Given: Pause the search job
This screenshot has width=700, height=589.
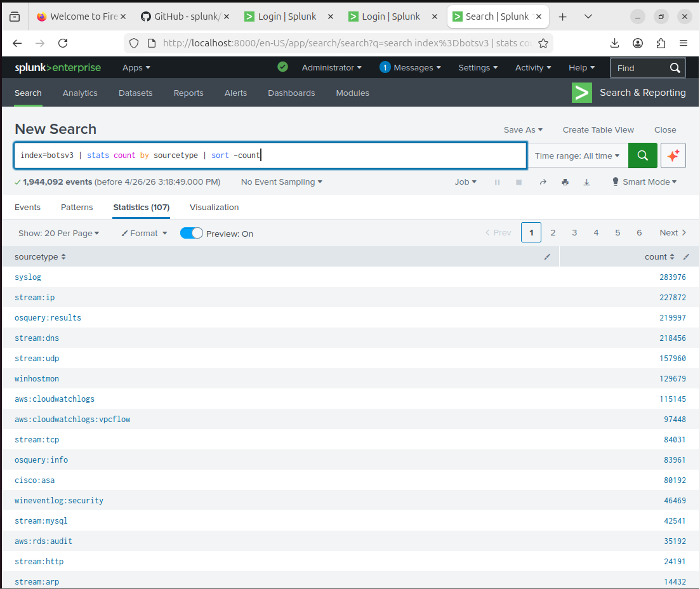Looking at the screenshot, I should (497, 182).
